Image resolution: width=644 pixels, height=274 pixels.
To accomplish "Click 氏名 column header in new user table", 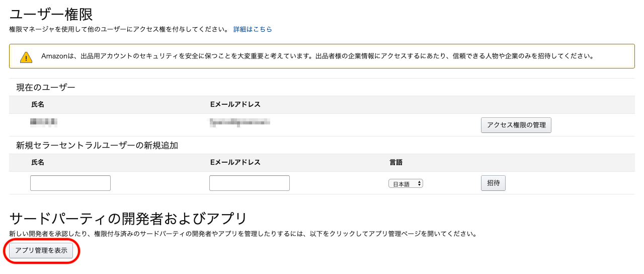I will click(38, 162).
